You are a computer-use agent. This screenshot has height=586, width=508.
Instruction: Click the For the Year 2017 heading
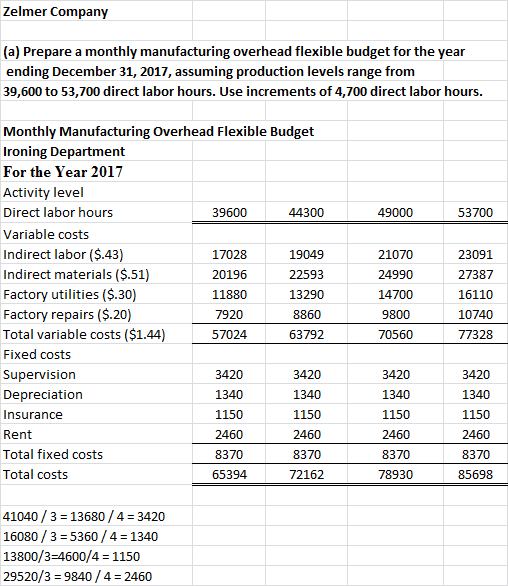tap(63, 172)
